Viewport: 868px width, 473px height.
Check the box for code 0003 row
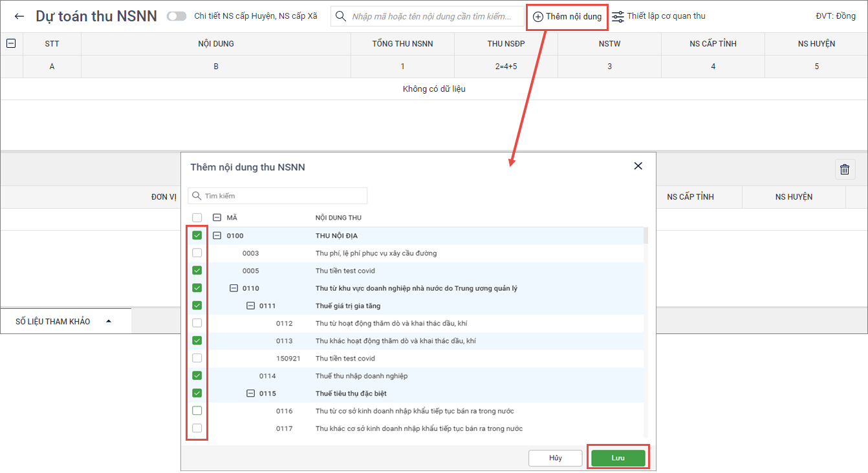197,253
